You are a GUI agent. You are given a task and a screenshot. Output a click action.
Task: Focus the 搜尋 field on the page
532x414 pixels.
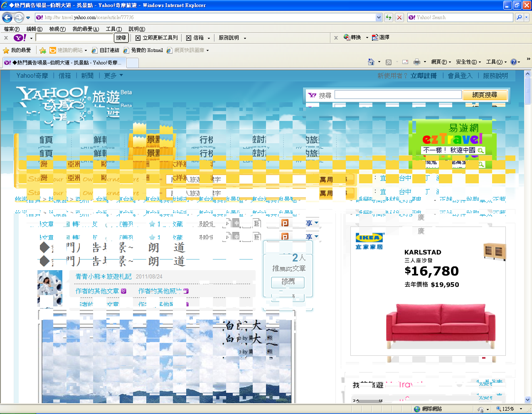point(398,95)
